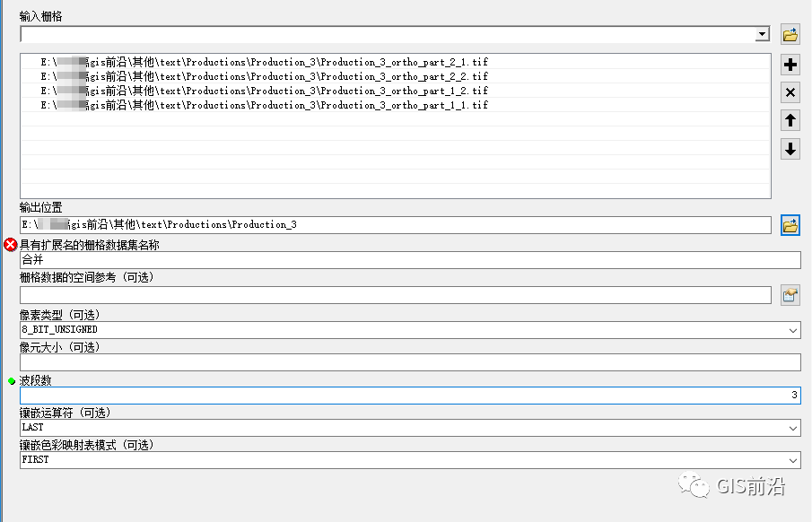Image resolution: width=812 pixels, height=522 pixels.
Task: Move selected raster down in list
Action: click(x=790, y=149)
